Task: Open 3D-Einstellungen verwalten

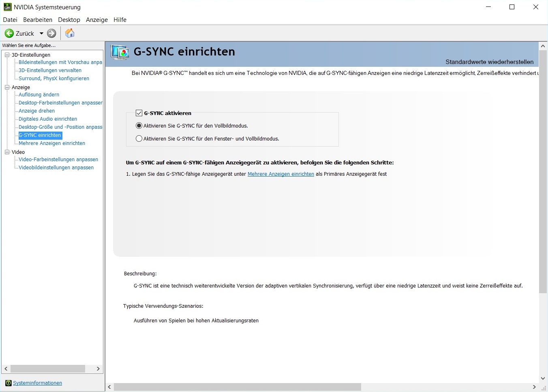Action: (x=50, y=70)
